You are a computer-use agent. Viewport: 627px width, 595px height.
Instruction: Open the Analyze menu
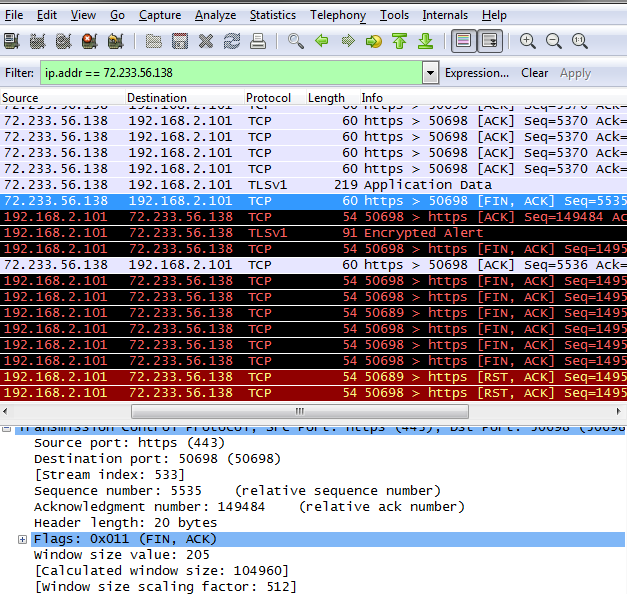point(216,15)
